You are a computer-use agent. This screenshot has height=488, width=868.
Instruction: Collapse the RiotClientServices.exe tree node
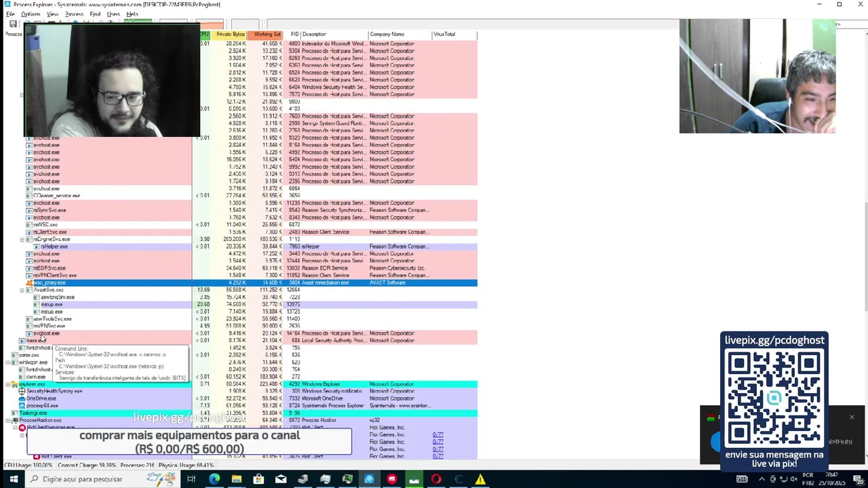click(15, 428)
